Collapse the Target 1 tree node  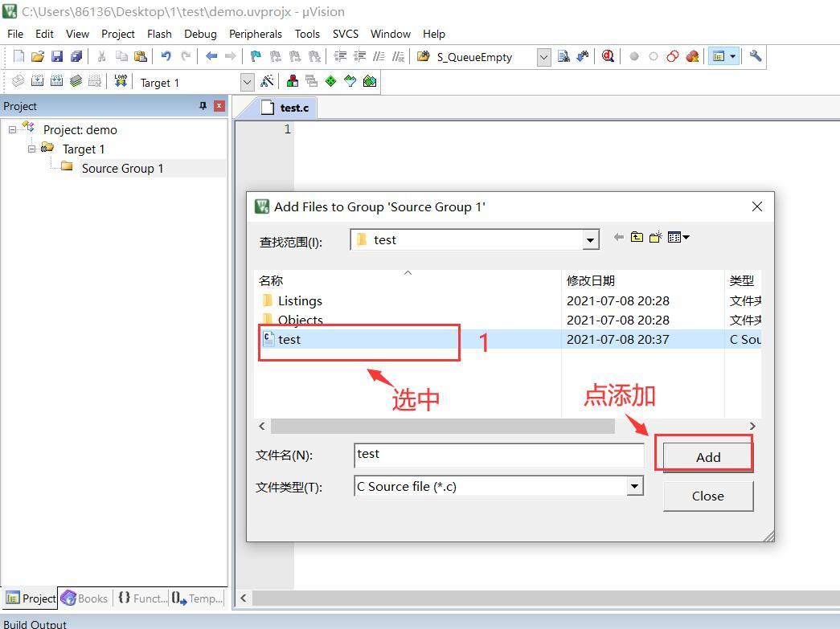pyautogui.click(x=31, y=149)
